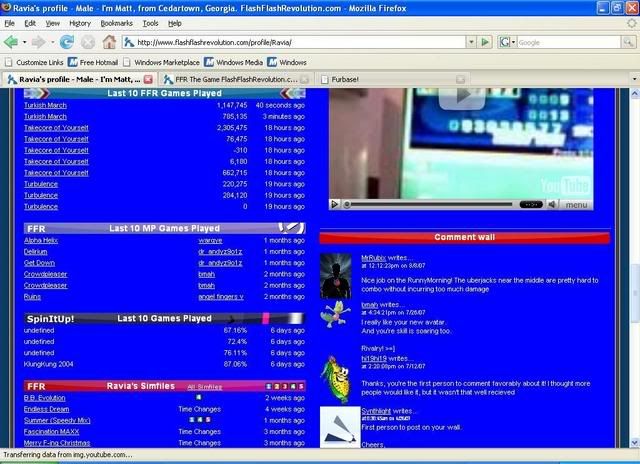Click the browser Back arrow button
The height and width of the screenshot is (464, 640).
[13, 42]
